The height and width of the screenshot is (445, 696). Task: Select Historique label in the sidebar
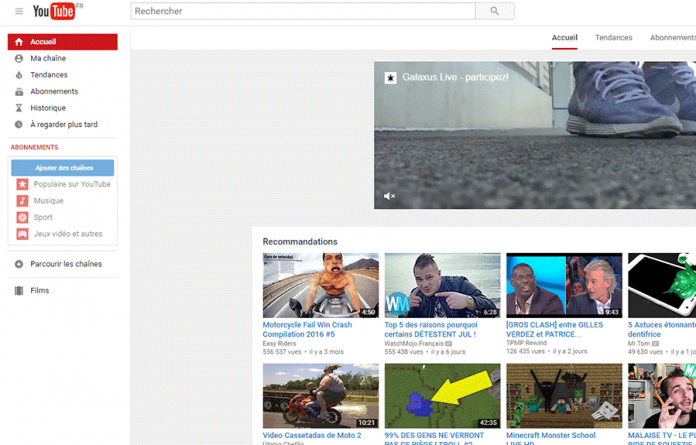[48, 108]
